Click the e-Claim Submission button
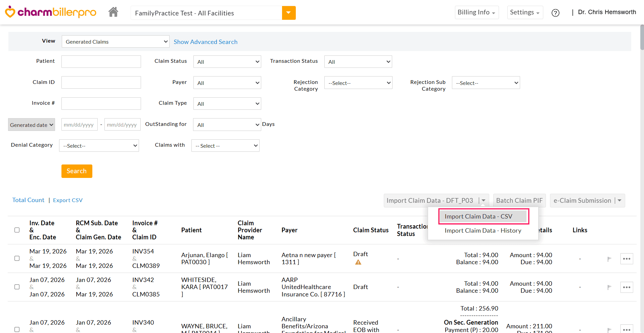644x333 pixels. tap(582, 200)
